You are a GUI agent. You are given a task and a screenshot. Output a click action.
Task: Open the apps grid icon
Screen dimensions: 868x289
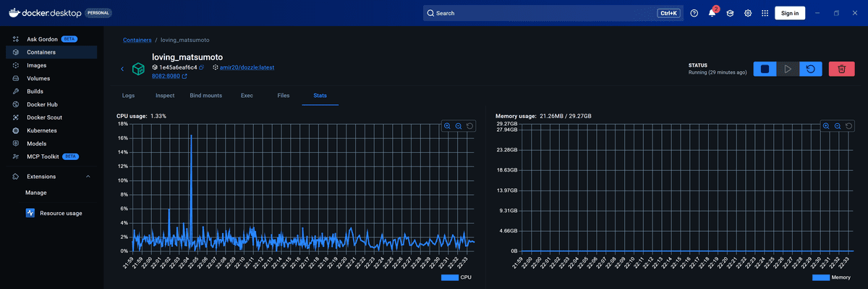pos(765,13)
